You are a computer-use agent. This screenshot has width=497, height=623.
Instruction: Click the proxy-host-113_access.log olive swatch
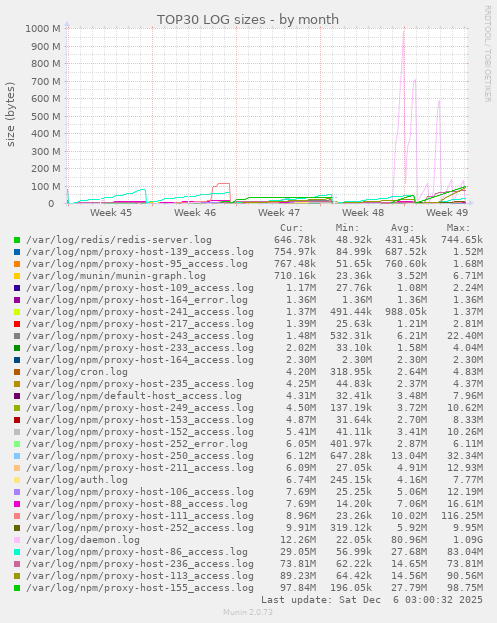click(17, 576)
